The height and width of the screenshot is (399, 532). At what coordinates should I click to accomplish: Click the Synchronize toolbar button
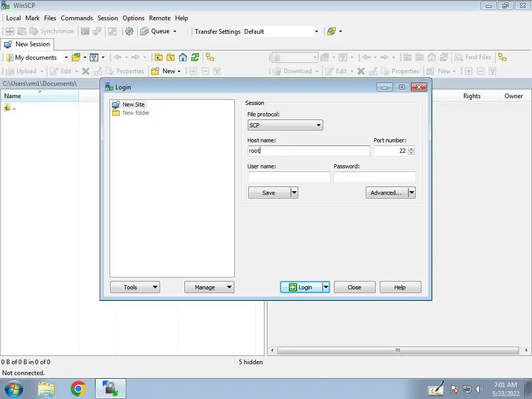(52, 31)
